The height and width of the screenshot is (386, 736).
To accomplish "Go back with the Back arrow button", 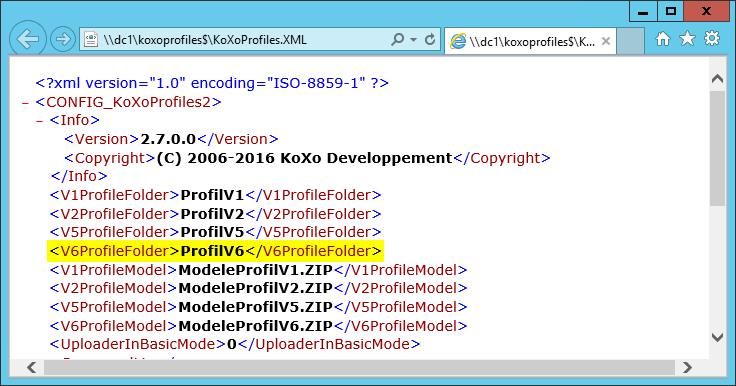I will (28, 39).
